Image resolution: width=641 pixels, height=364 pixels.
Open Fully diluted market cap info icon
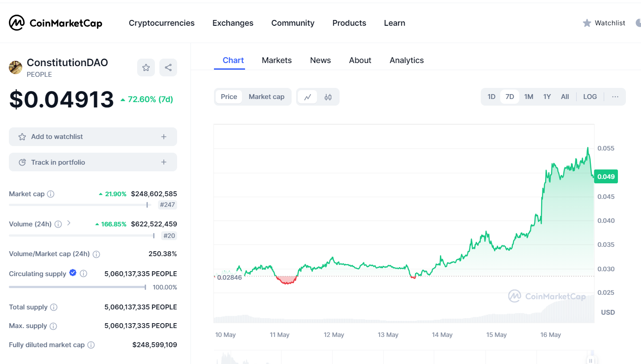(x=91, y=345)
